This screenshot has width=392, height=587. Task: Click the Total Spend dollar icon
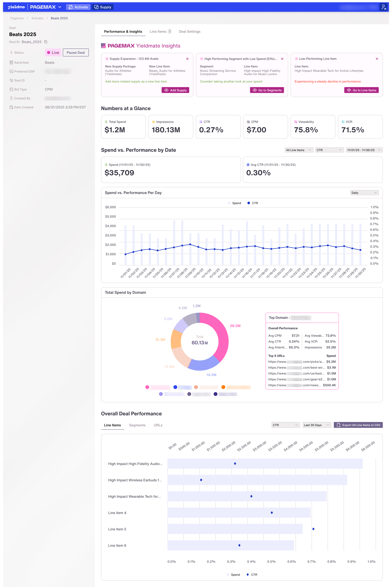coord(106,122)
